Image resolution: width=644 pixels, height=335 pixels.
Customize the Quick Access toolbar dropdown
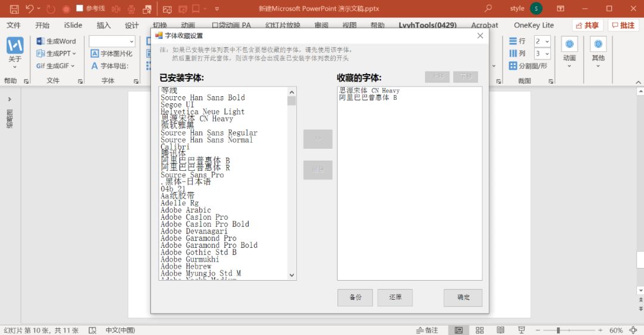[x=217, y=8]
